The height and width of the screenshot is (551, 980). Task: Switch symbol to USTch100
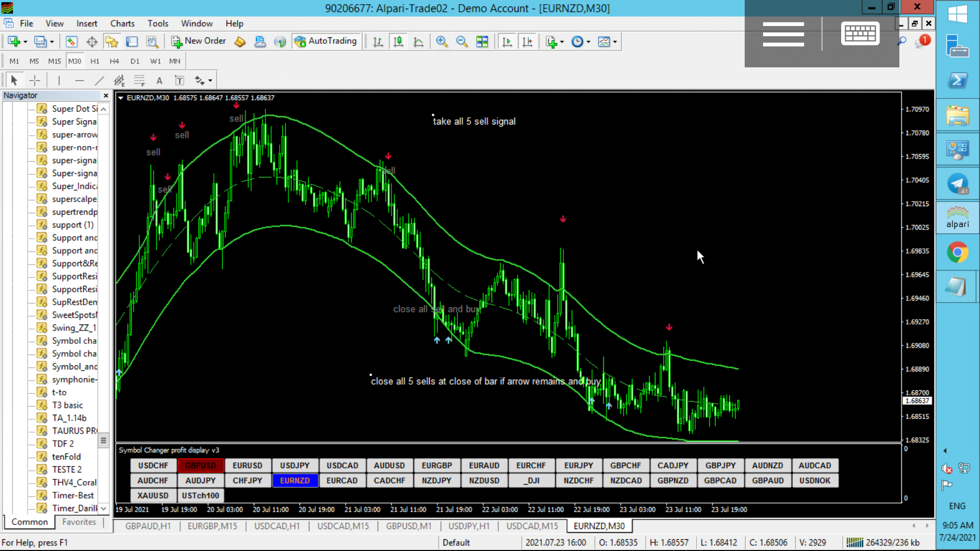click(201, 495)
